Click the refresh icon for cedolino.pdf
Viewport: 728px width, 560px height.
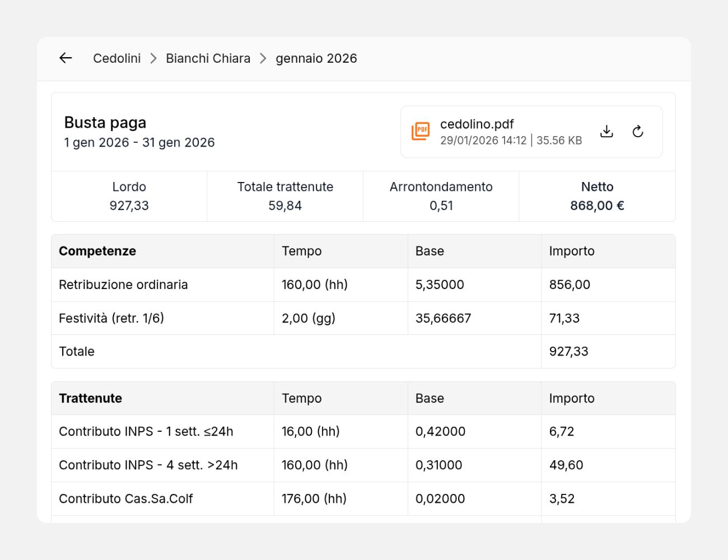pos(637,132)
